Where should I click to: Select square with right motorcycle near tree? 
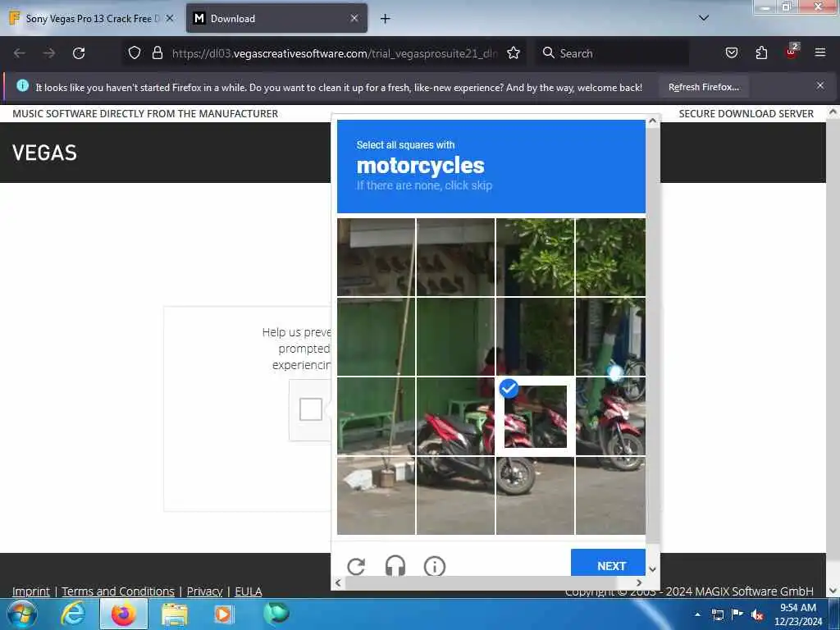[x=610, y=416]
